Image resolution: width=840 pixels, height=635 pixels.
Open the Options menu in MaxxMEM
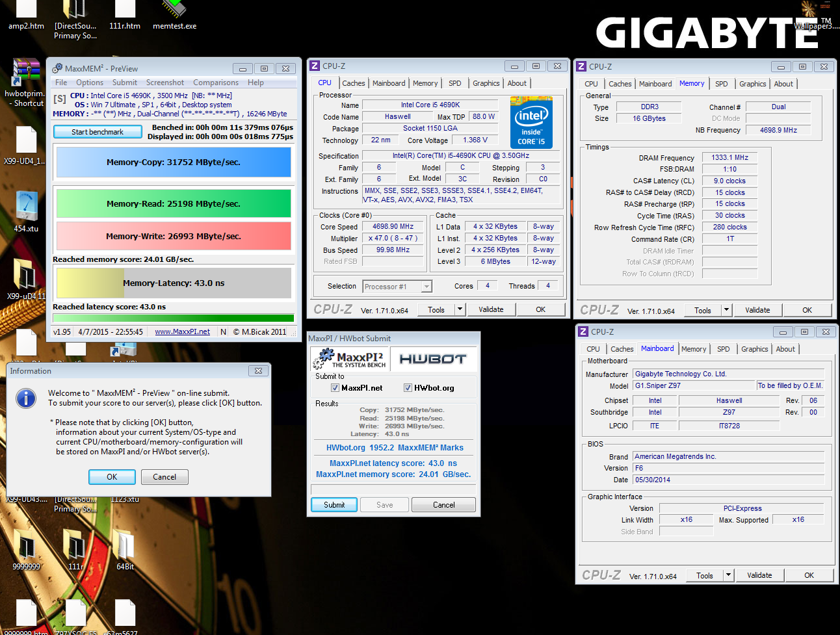click(x=90, y=83)
